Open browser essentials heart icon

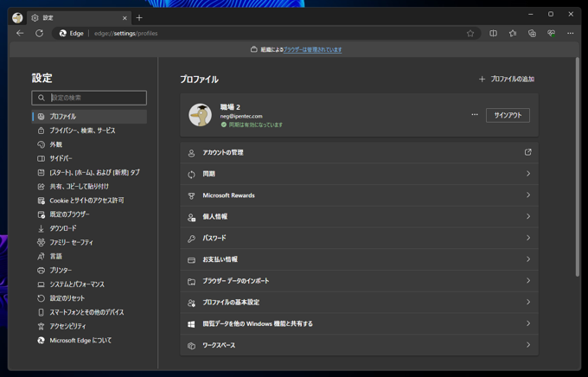point(552,33)
